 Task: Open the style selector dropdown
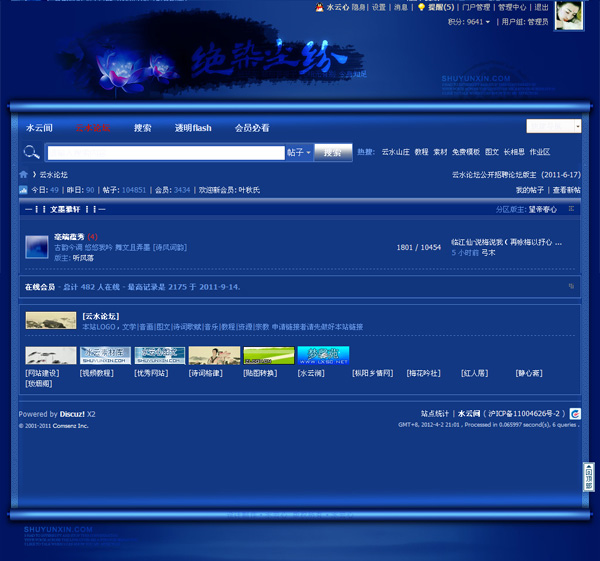point(554,126)
